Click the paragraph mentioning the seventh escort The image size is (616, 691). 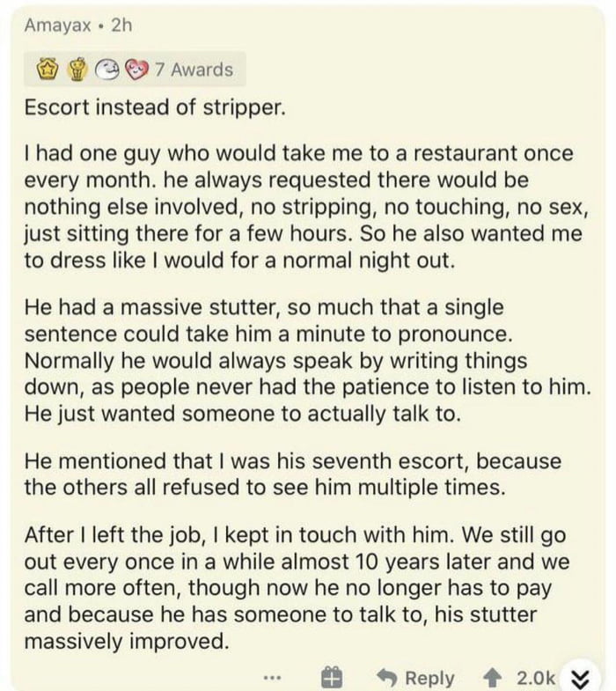click(292, 474)
